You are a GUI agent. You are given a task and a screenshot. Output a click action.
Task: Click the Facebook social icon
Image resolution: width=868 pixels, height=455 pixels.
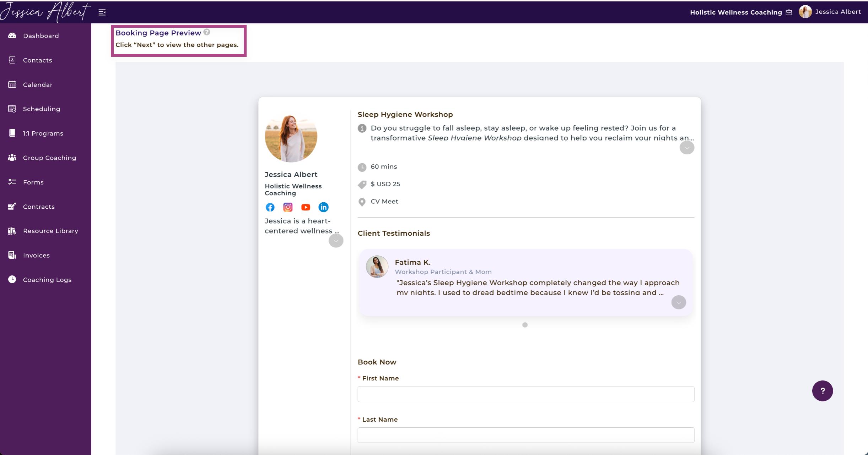(x=270, y=207)
